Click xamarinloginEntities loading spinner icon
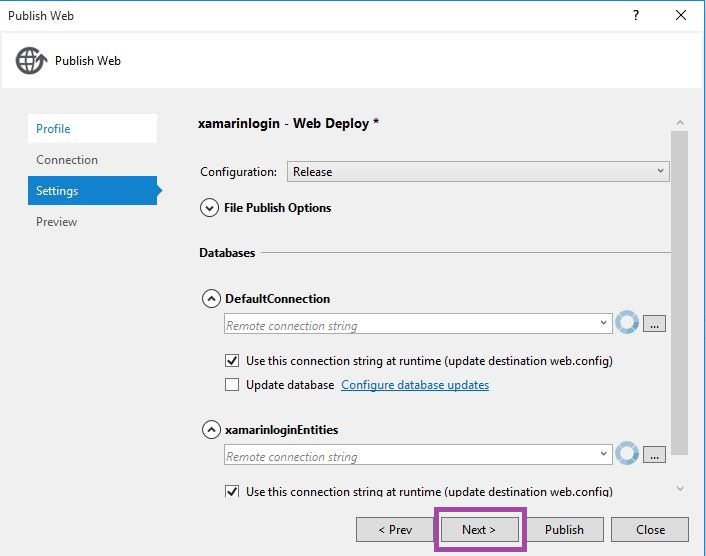This screenshot has height=556, width=706. tap(627, 455)
